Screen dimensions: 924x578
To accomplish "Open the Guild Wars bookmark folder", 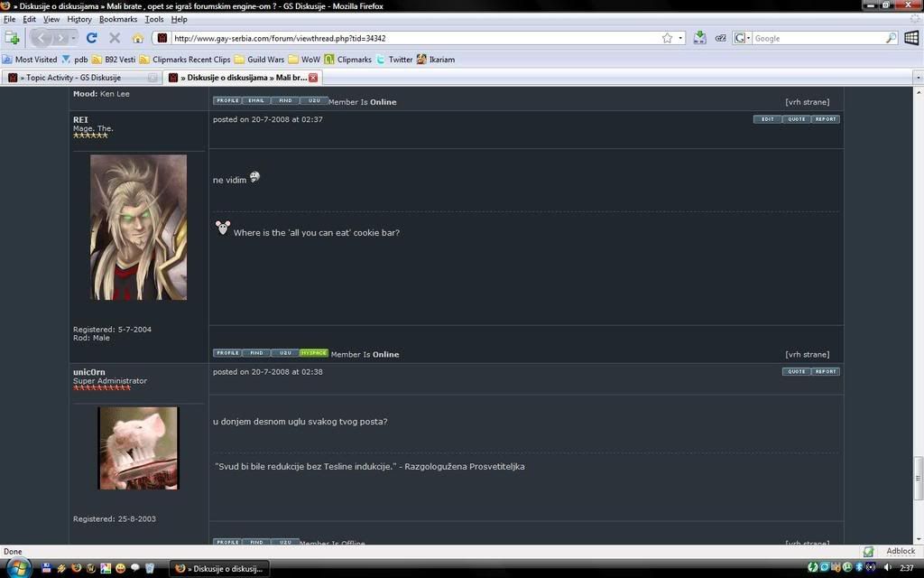I will tap(259, 60).
